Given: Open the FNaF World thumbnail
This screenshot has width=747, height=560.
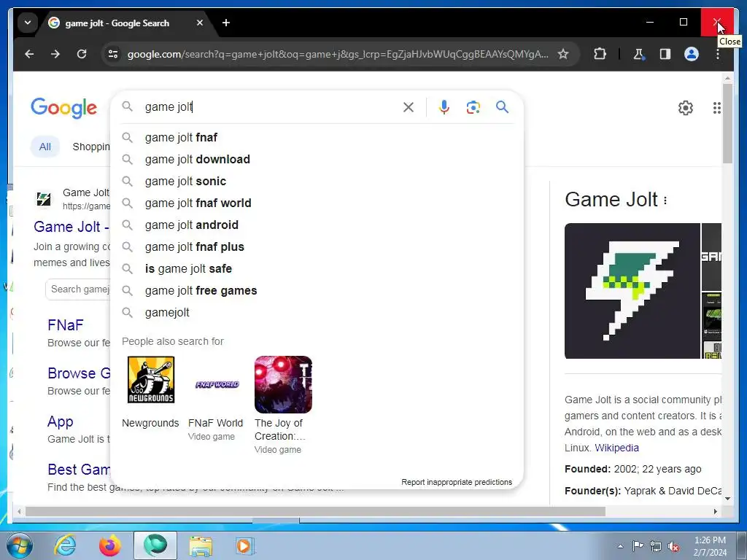Looking at the screenshot, I should tap(217, 384).
